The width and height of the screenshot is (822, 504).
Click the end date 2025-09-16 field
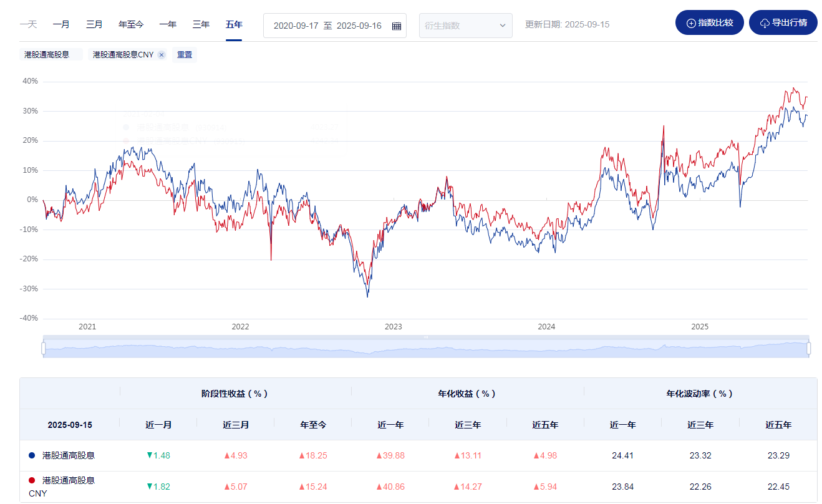(359, 26)
